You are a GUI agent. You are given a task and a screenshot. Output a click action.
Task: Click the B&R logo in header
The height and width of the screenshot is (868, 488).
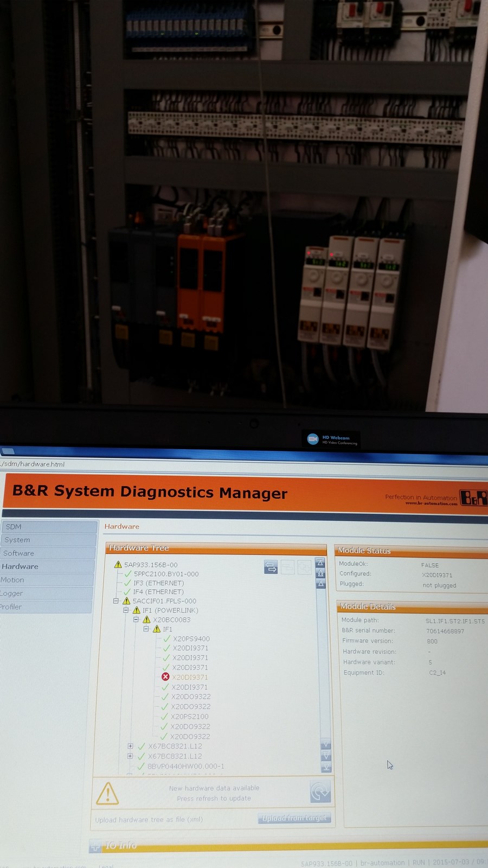coord(473,497)
